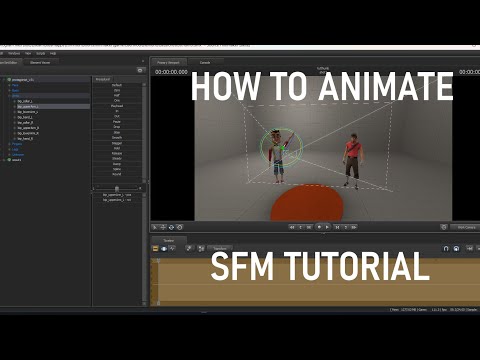Switch to Clip Editor mode
Viewport: 480px width, 360px height.
pos(155,249)
